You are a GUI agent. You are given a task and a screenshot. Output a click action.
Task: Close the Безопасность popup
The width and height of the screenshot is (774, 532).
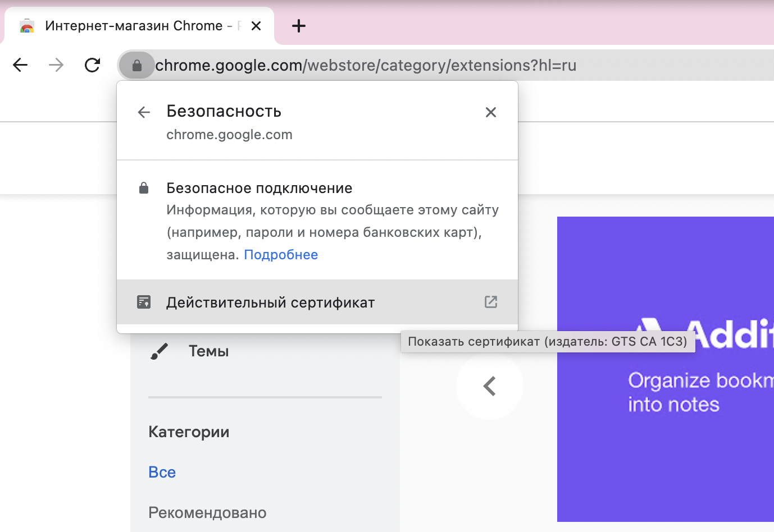(490, 112)
